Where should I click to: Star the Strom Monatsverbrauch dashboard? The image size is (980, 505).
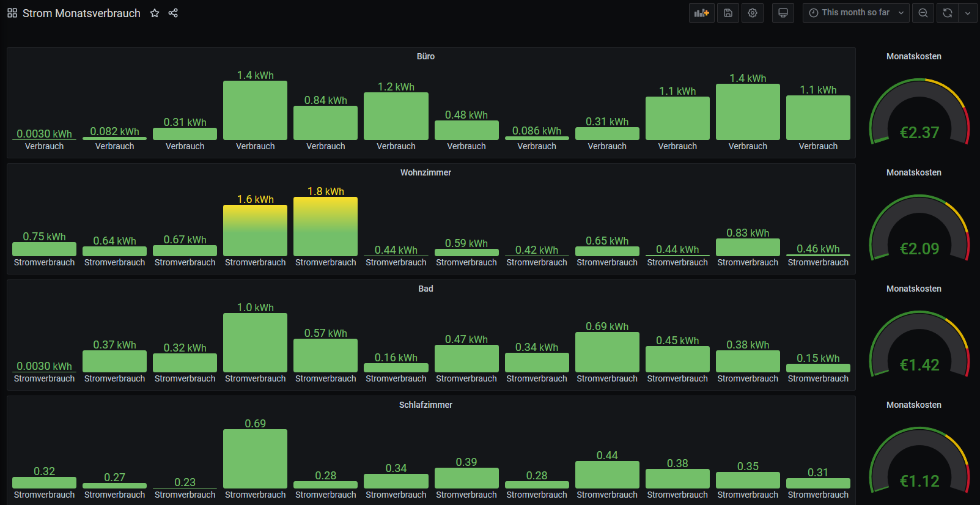(155, 13)
